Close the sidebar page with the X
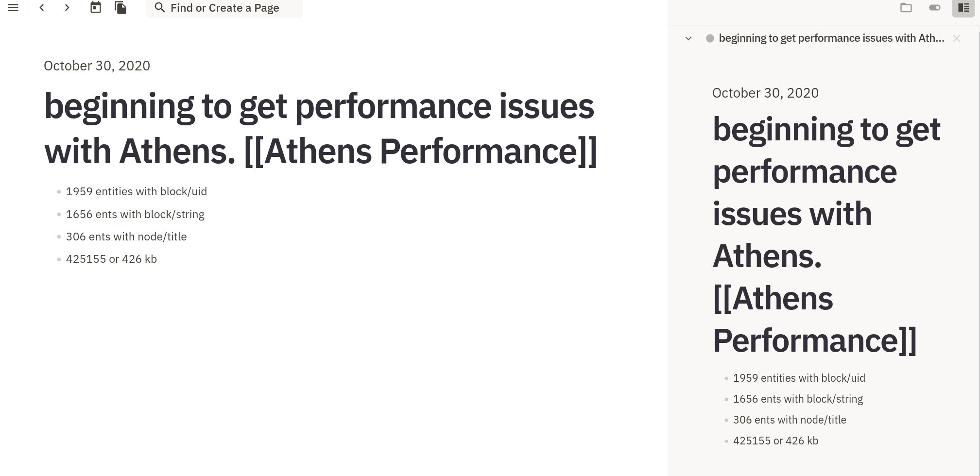Viewport: 980px width, 476px height. pyautogui.click(x=957, y=38)
